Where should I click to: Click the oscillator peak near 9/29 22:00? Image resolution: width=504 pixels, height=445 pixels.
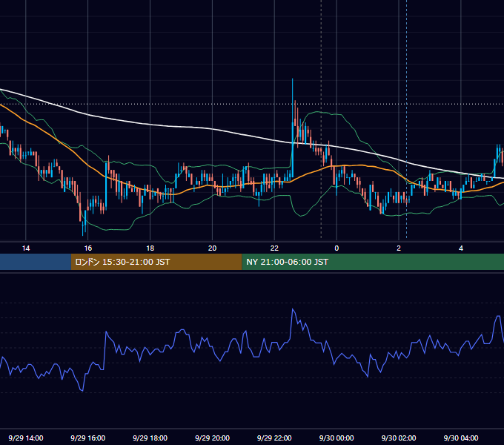293,309
